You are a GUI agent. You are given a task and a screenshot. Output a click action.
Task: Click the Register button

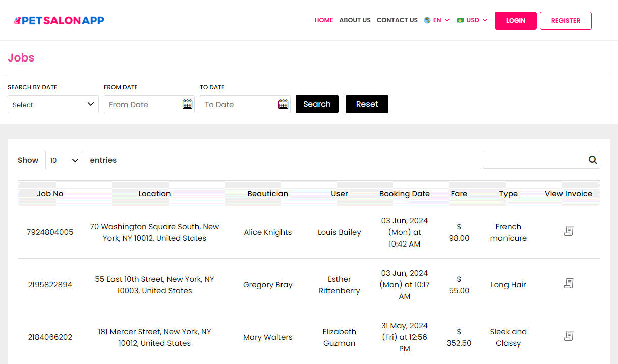(566, 21)
